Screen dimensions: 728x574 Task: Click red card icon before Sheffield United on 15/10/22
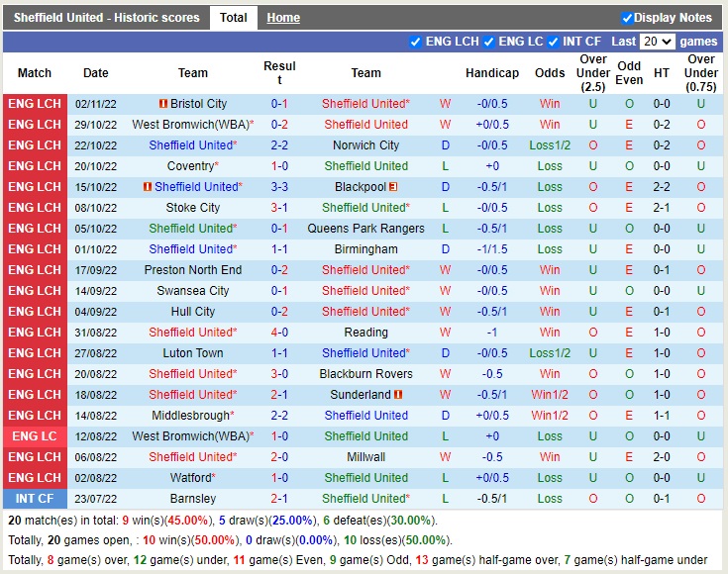(x=148, y=187)
